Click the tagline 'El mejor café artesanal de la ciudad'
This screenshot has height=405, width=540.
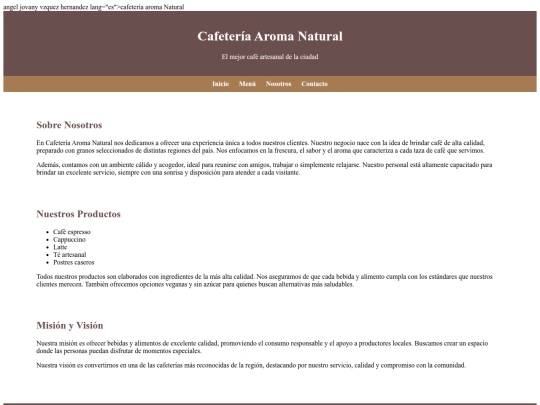pyautogui.click(x=270, y=57)
